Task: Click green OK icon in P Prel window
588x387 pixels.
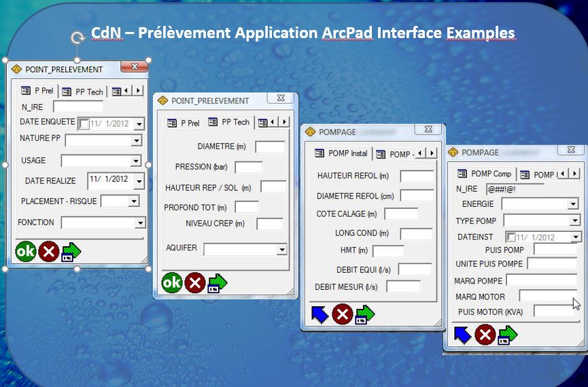Action: point(26,251)
